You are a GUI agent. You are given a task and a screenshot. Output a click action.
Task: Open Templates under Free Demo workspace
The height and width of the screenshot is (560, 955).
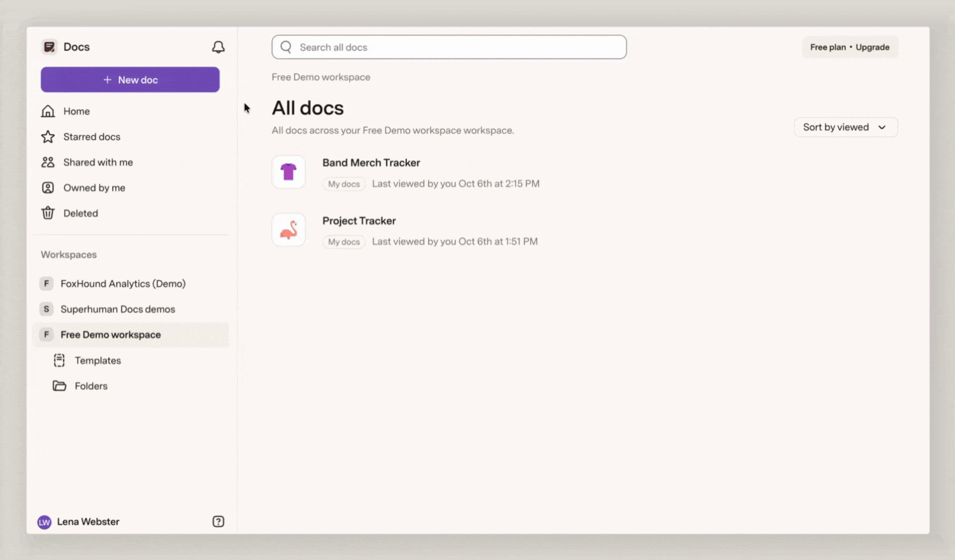point(97,360)
